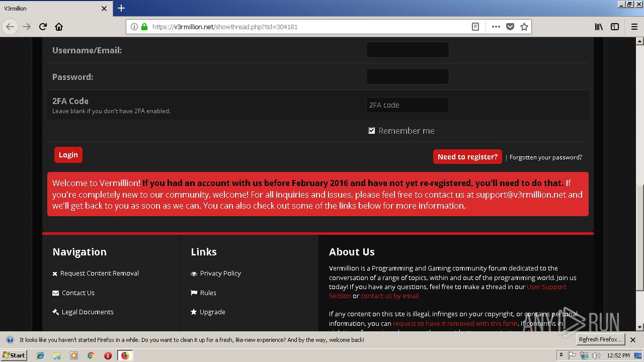Screen dimensions: 644x362
Task: Focus the Username/Email field
Action: pos(408,50)
